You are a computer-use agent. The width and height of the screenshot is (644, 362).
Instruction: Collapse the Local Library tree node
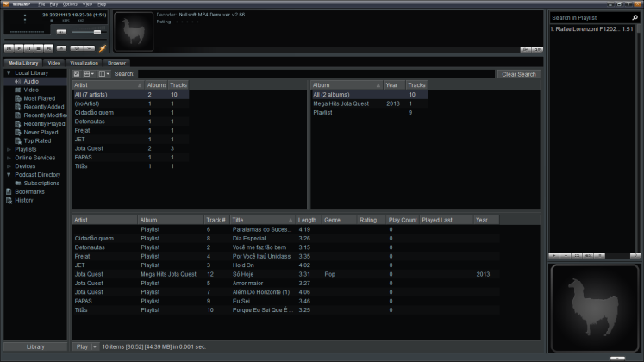[9, 72]
